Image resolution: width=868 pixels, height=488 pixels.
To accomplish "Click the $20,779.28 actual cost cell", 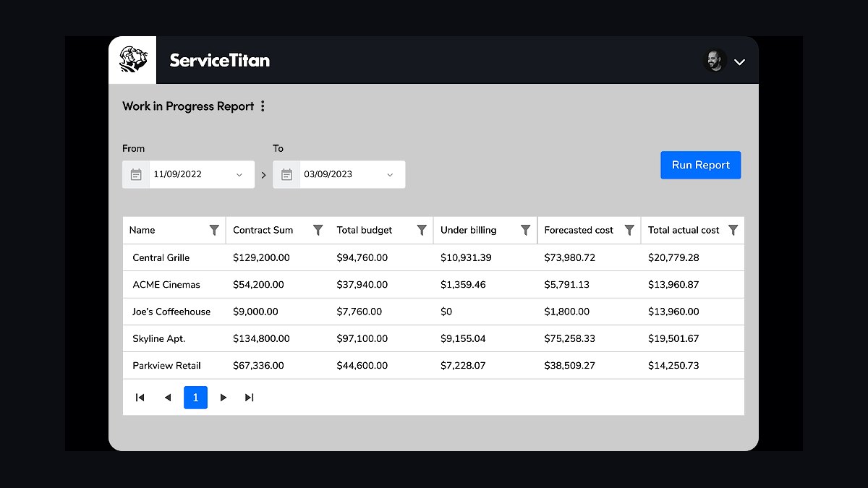I will click(x=673, y=257).
